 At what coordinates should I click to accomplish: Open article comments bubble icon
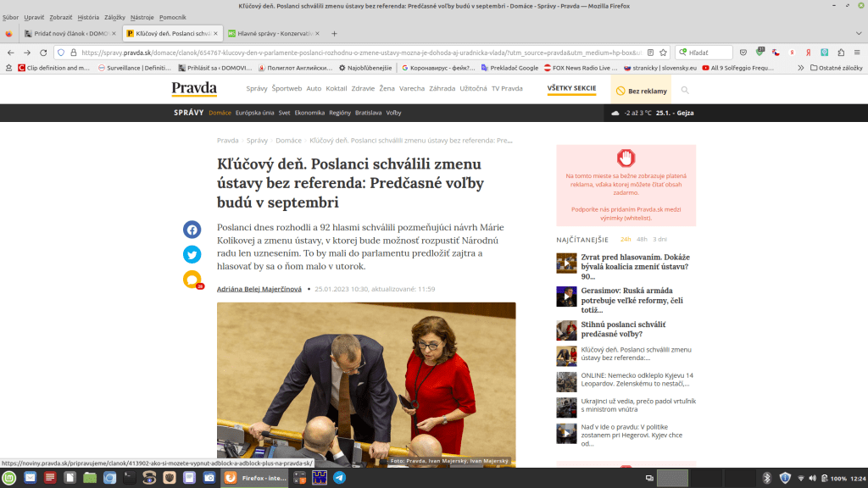click(192, 280)
